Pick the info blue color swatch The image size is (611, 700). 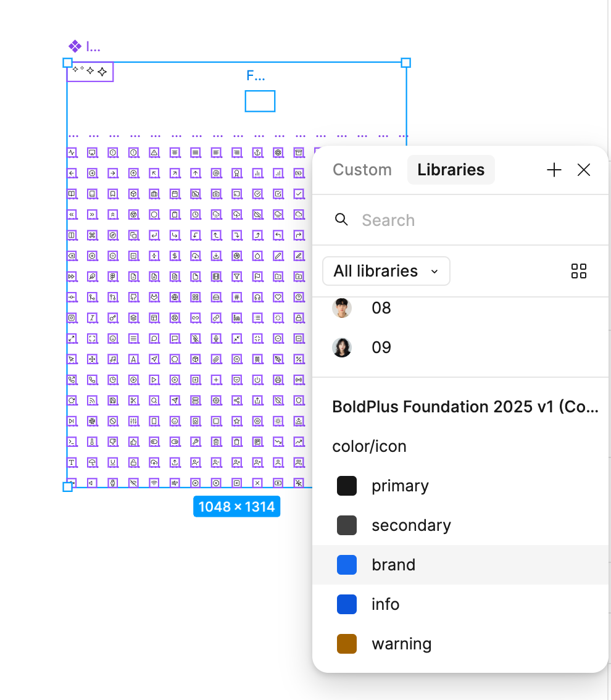[347, 604]
